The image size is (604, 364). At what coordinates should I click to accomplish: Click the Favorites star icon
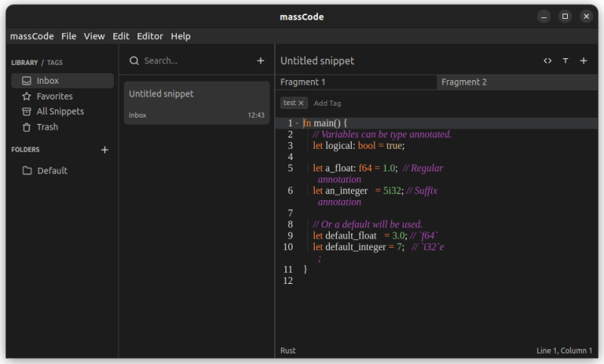click(26, 97)
